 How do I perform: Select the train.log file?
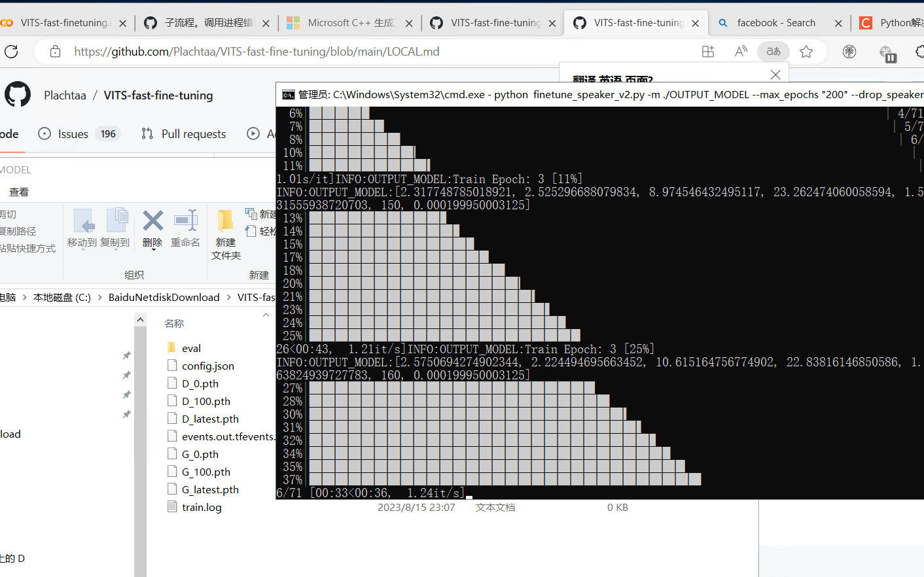click(x=202, y=507)
